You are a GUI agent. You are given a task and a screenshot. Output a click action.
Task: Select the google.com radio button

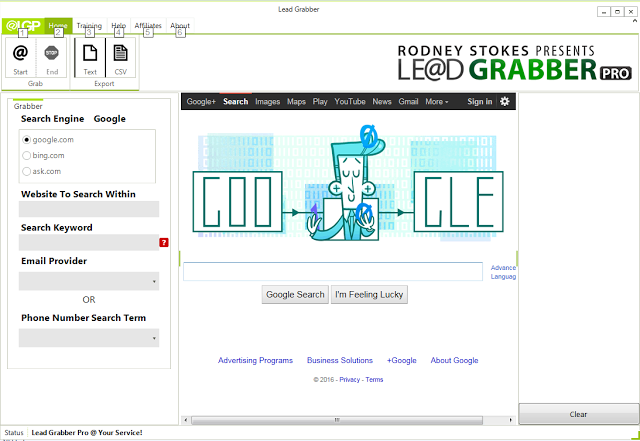27,140
